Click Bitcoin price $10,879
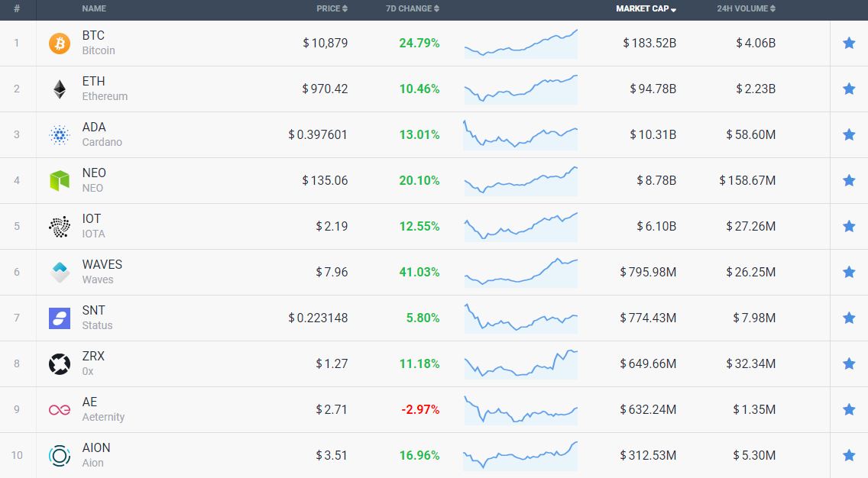868x478 pixels. click(x=325, y=44)
